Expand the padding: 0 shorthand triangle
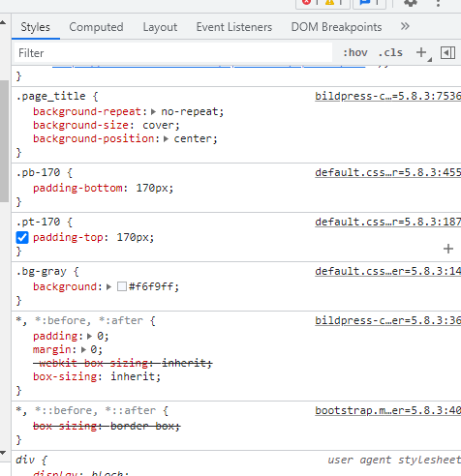This screenshot has width=461, height=476. click(89, 337)
